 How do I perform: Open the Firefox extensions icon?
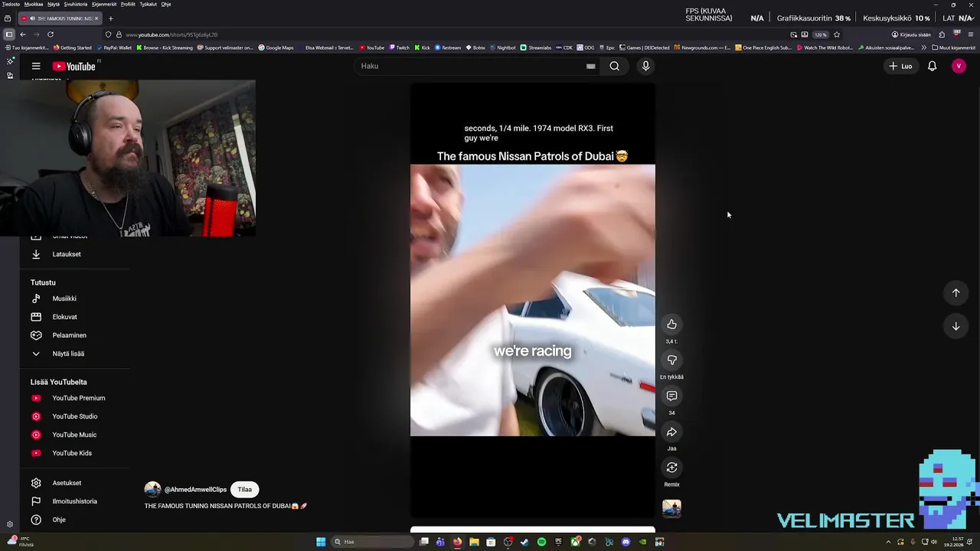[942, 34]
